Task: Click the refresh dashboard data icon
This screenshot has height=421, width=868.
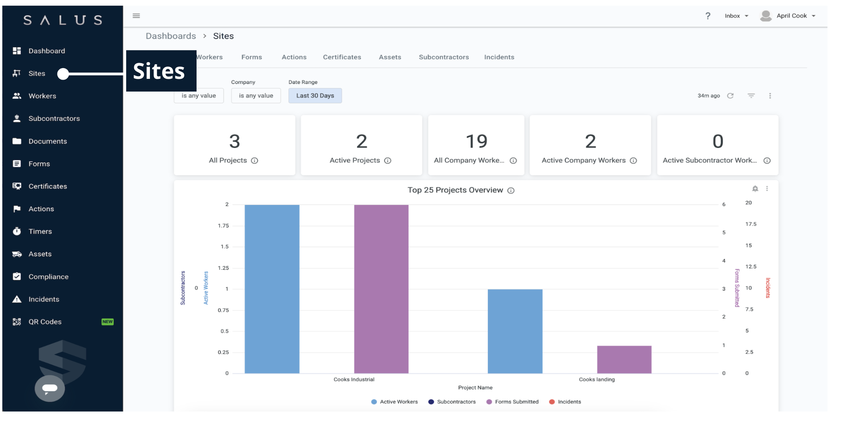Action: tap(730, 96)
